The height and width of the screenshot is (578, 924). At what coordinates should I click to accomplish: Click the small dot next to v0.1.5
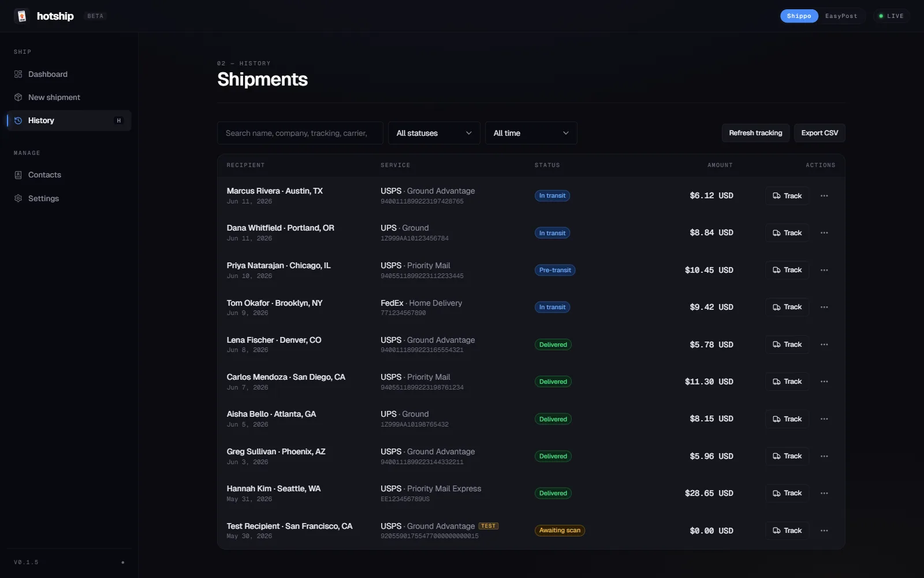click(122, 562)
